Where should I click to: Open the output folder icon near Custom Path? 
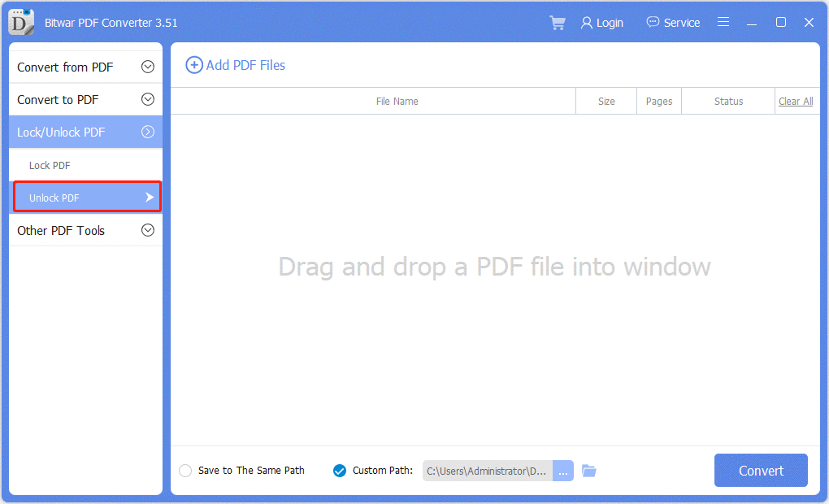tap(588, 470)
